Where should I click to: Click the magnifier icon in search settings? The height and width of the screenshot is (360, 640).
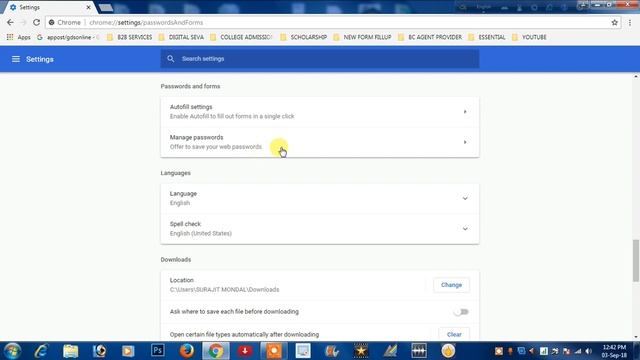coord(171,59)
